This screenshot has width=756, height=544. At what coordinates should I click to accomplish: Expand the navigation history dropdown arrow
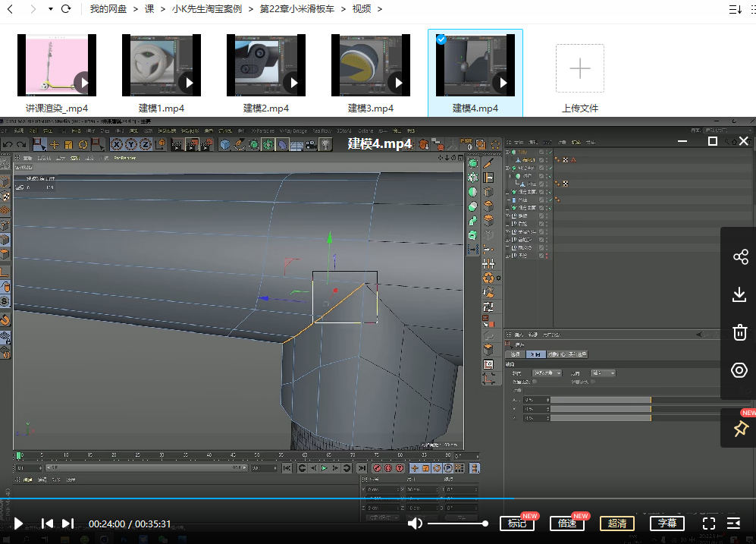click(x=50, y=9)
